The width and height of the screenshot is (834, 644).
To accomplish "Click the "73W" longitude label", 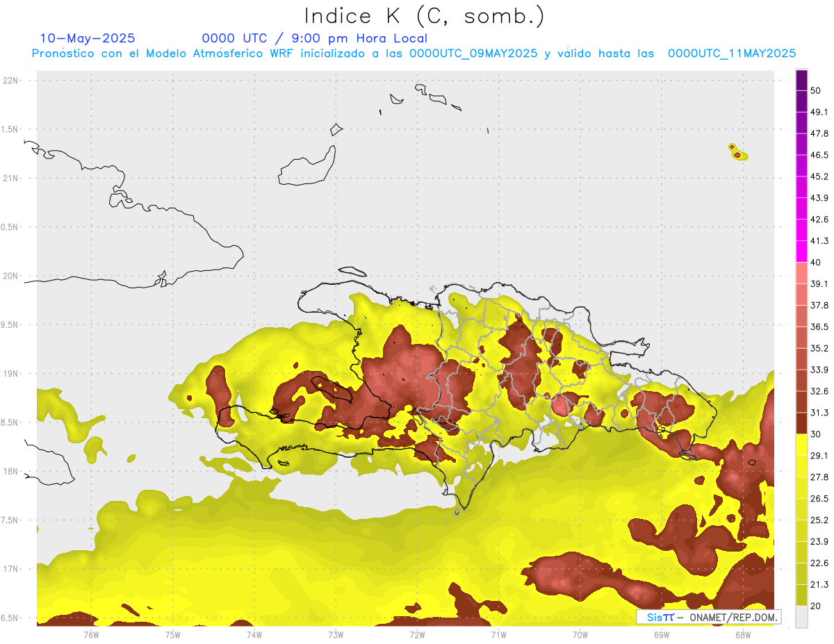I will (336, 634).
